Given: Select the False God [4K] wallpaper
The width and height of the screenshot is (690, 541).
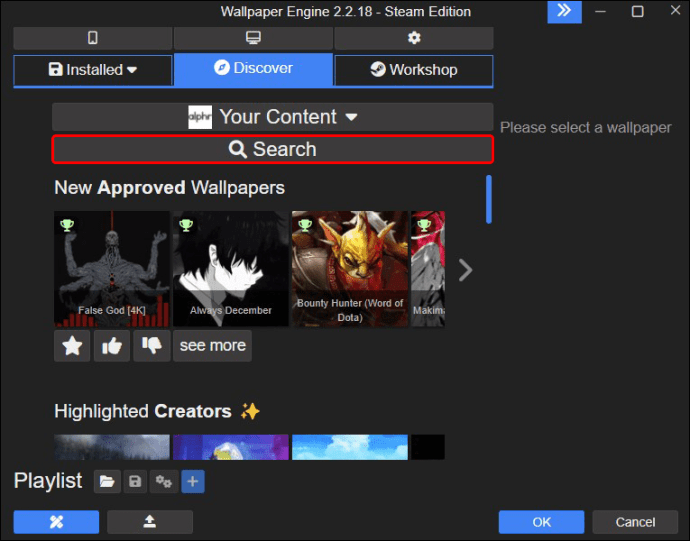Looking at the screenshot, I should tap(112, 269).
